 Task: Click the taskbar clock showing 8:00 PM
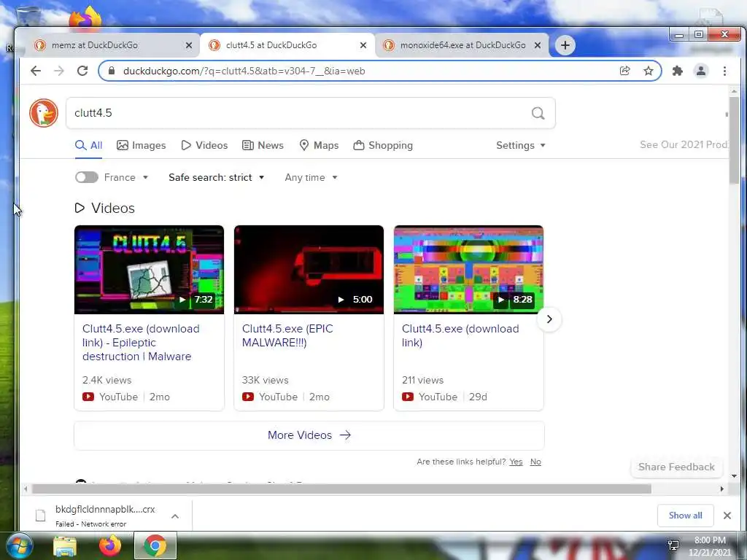[709, 546]
